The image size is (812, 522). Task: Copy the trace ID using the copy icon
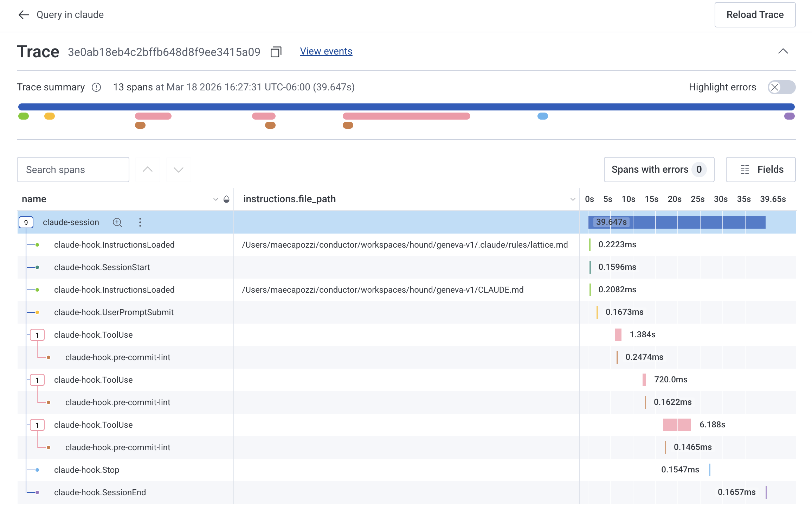[276, 52]
